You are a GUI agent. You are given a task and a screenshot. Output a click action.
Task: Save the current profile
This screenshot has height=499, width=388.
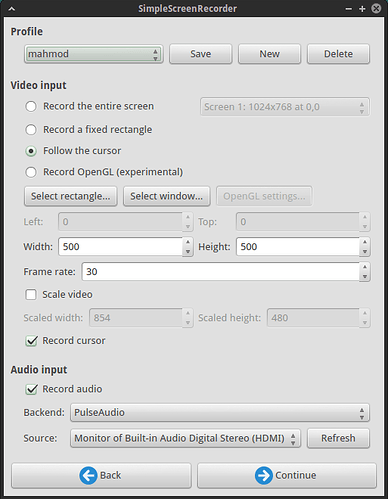pyautogui.click(x=200, y=54)
